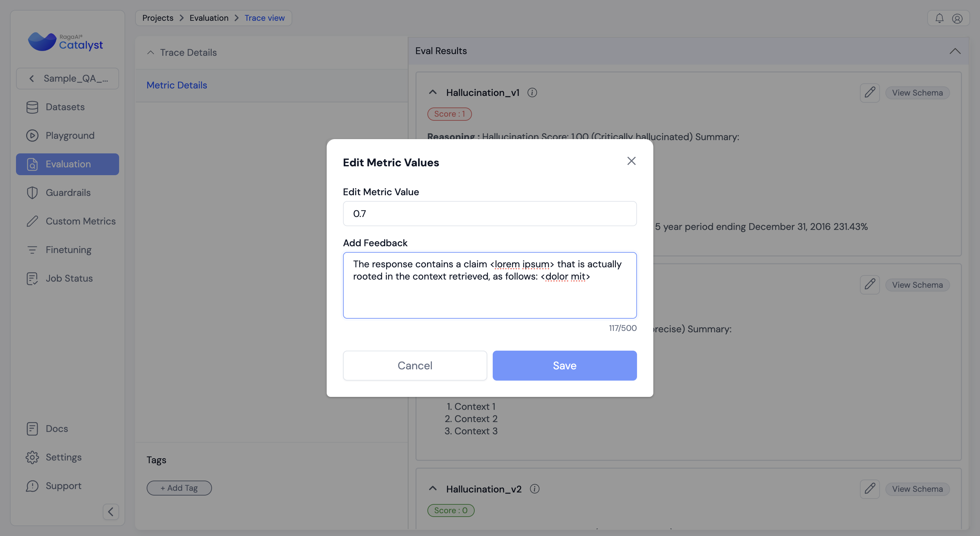This screenshot has height=536, width=980.
Task: Click the notification bell icon
Action: [x=939, y=18]
